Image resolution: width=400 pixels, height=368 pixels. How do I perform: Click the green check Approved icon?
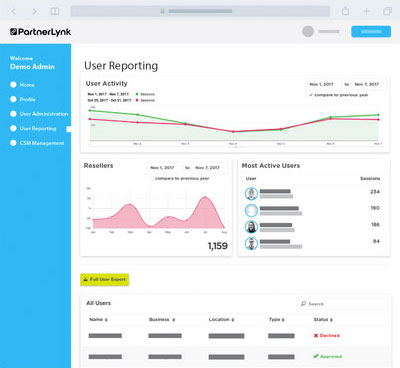(316, 356)
